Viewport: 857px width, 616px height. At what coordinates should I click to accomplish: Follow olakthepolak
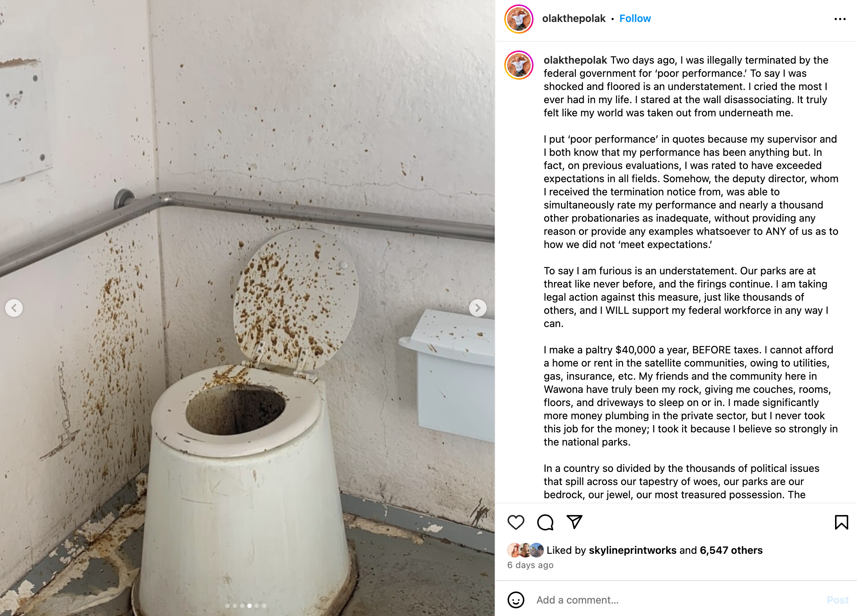click(x=635, y=19)
